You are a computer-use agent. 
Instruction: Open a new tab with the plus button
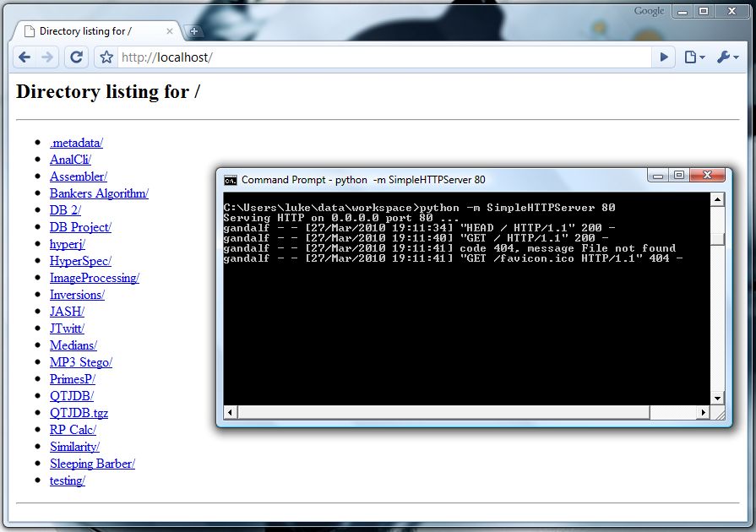pos(194,31)
